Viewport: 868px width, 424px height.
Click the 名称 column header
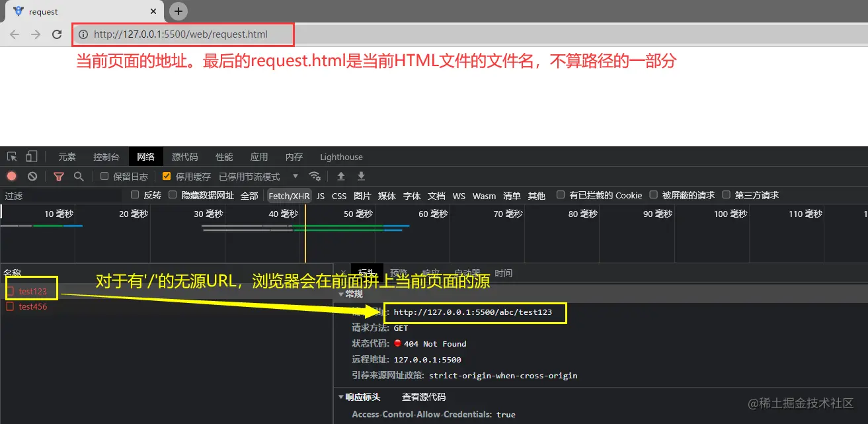click(x=13, y=273)
